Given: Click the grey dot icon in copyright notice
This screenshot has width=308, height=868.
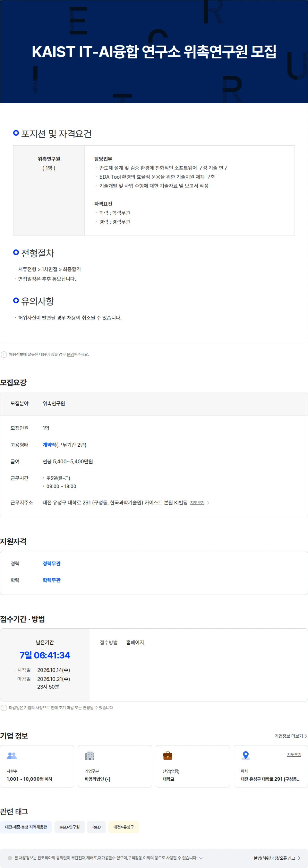Looking at the screenshot, I should (x=10, y=858).
